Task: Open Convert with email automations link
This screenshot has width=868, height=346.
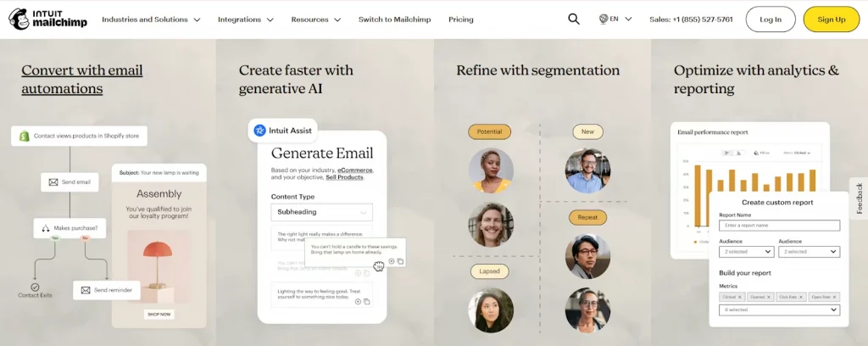Action: 82,79
